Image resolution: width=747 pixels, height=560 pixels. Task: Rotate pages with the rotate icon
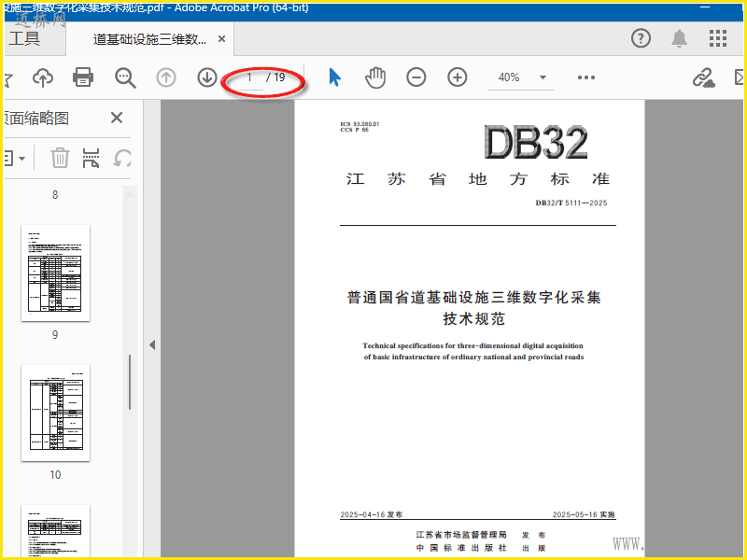pyautogui.click(x=122, y=158)
